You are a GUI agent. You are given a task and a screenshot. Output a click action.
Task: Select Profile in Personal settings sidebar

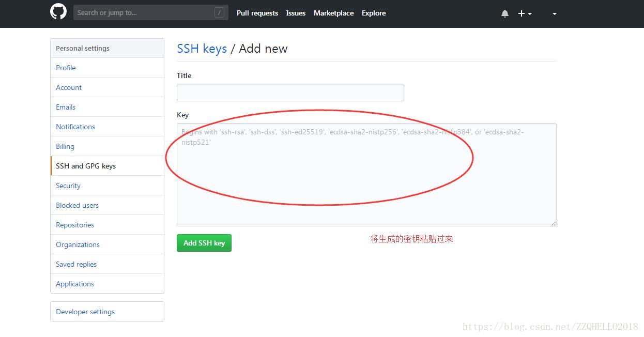tap(107, 68)
